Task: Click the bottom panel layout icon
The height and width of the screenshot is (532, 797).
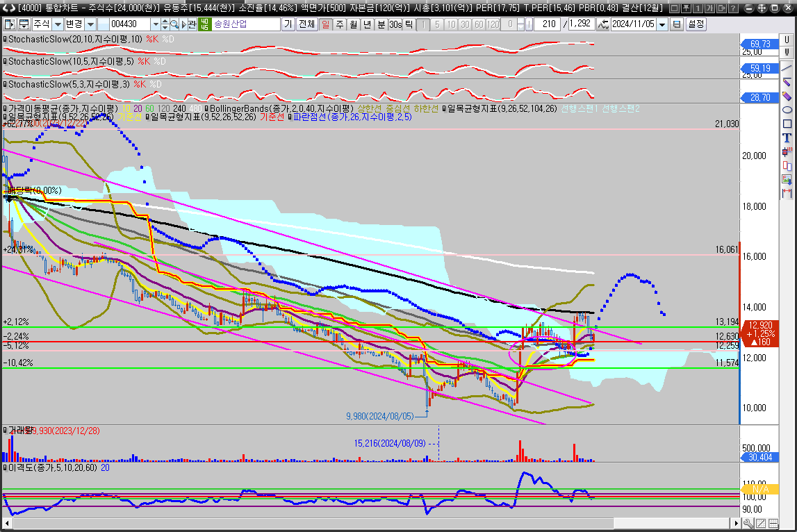Action: [x=24, y=24]
